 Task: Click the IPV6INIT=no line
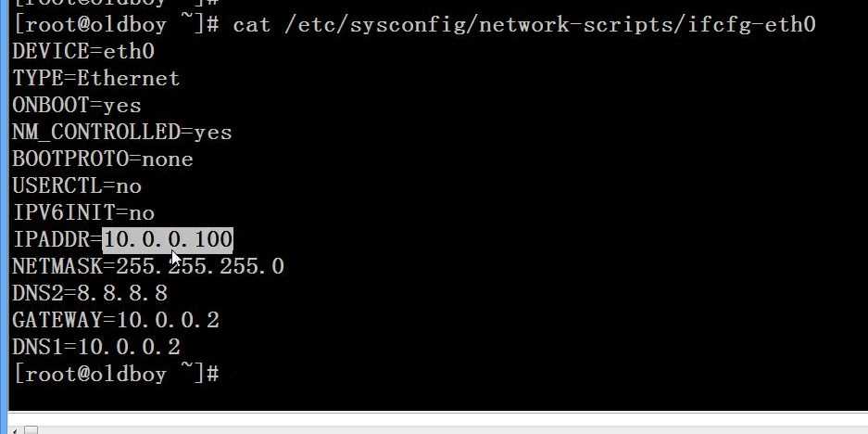point(83,212)
